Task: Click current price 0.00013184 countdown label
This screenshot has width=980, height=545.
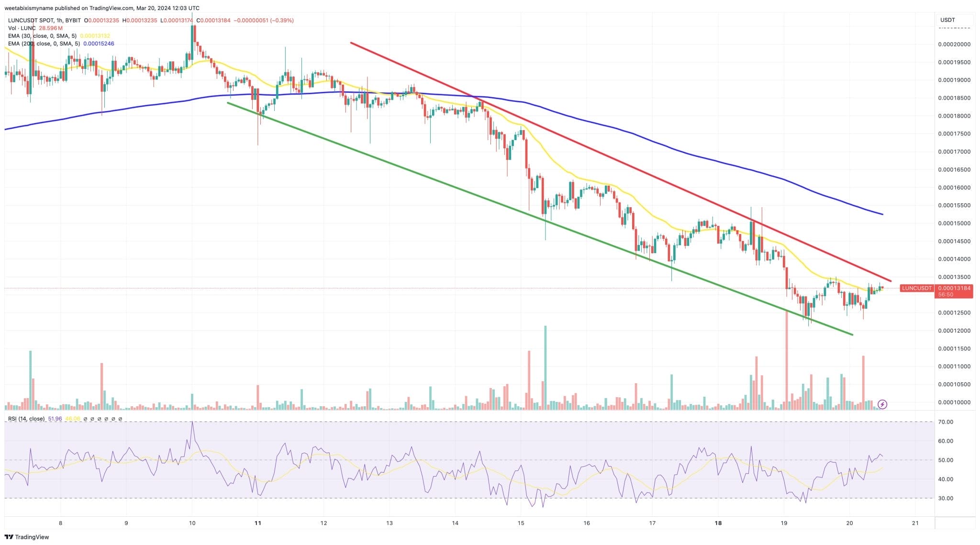Action: coord(954,291)
